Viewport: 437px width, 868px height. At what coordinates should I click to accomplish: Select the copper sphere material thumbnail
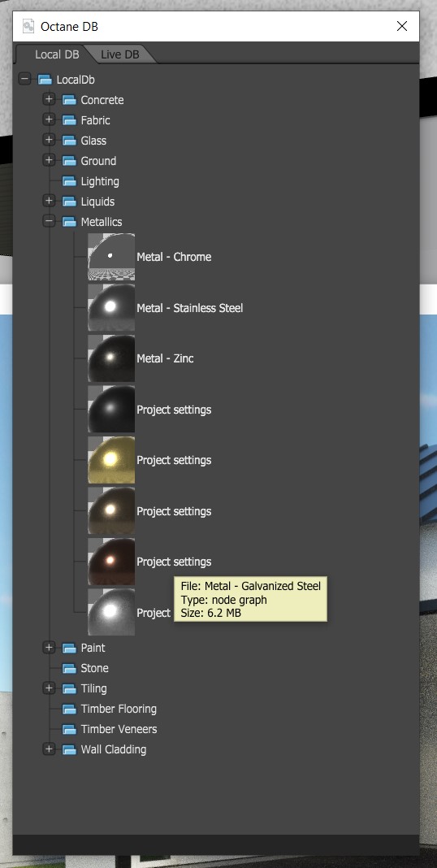point(111,562)
